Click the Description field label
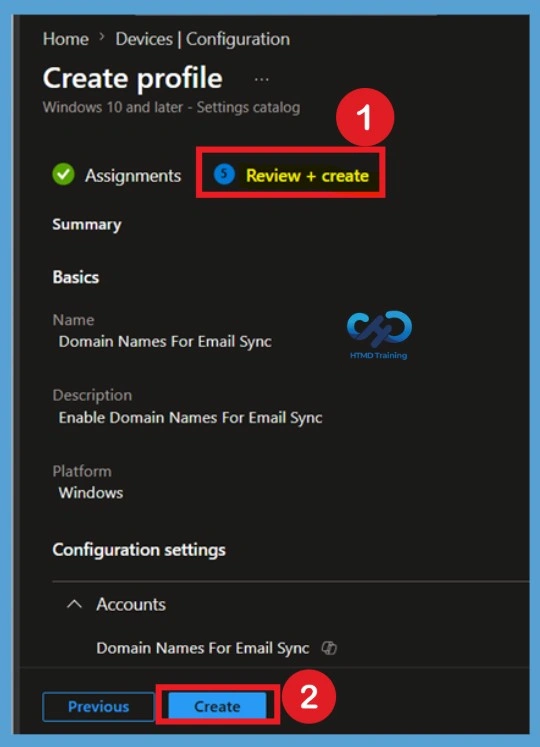 coord(92,395)
